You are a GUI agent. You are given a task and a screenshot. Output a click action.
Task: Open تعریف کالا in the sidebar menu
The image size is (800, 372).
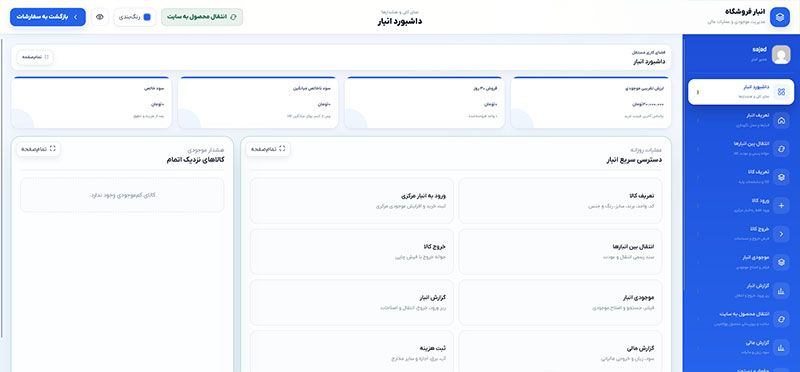741,177
